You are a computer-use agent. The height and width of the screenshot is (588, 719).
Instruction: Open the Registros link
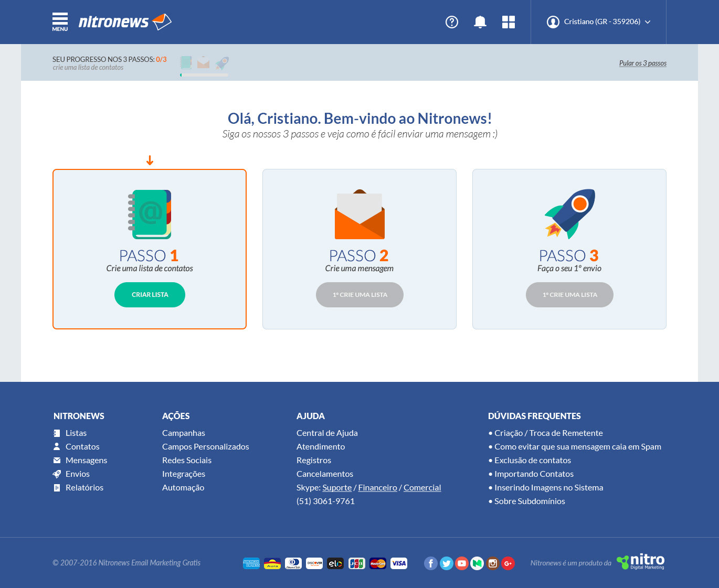point(314,460)
